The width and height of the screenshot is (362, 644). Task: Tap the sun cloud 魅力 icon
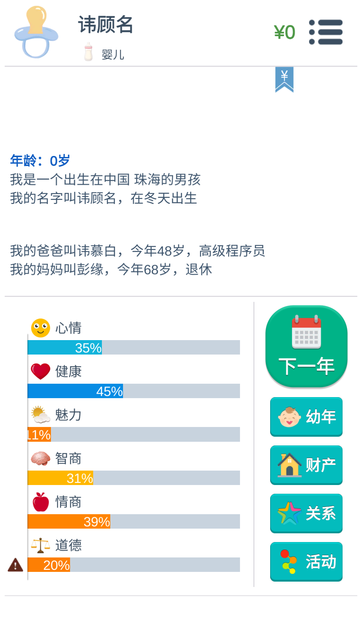click(x=41, y=415)
